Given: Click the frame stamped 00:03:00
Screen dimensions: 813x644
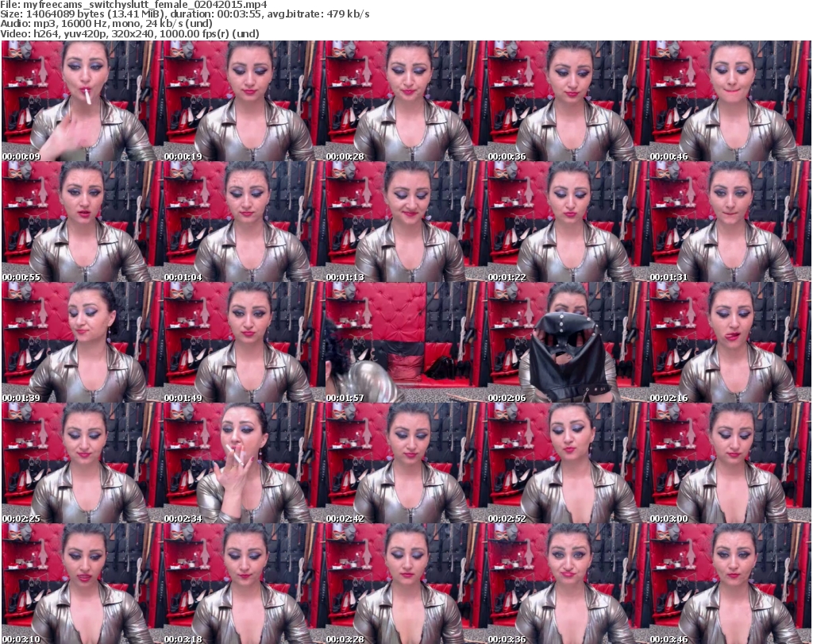Looking at the screenshot, I should point(730,464).
